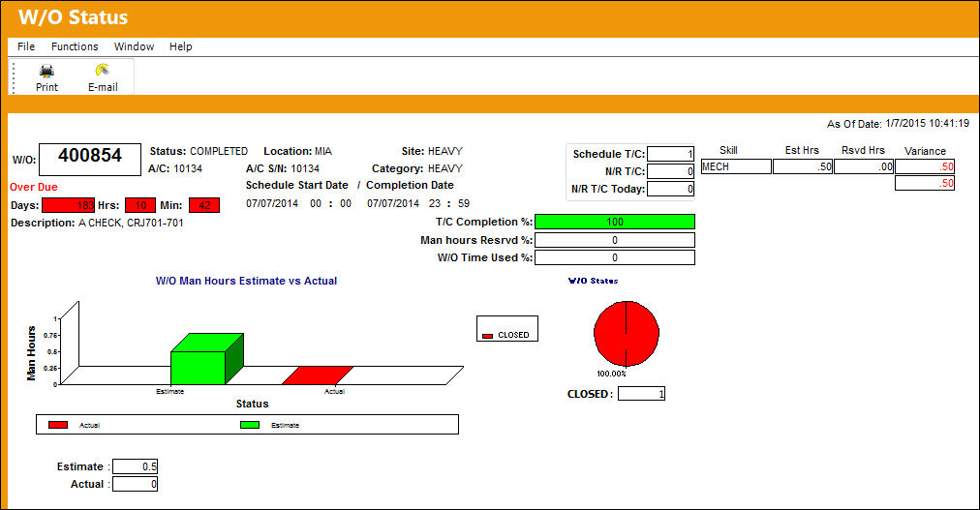Screen dimensions: 980x510
Task: Click the Schedule T/C value box
Action: point(671,154)
